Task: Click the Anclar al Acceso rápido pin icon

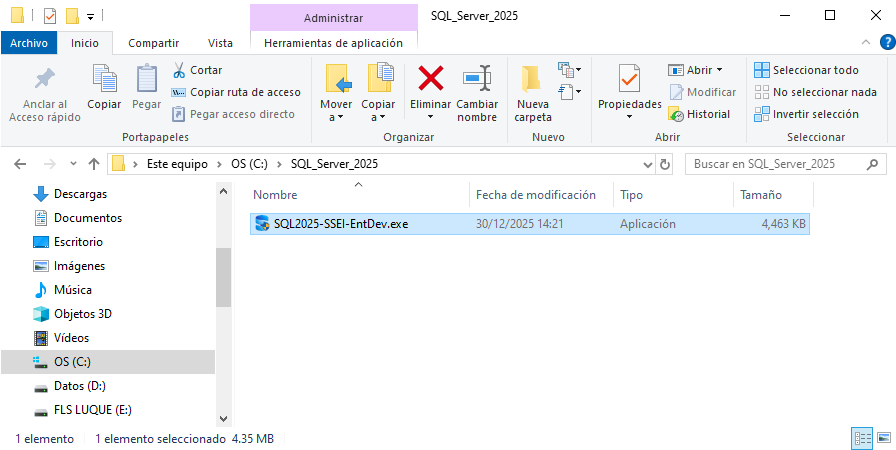Action: click(45, 78)
